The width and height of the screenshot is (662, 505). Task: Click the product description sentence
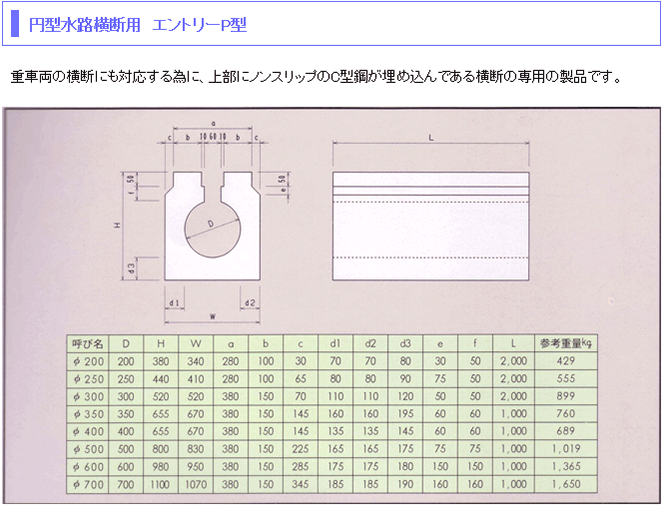pos(316,77)
